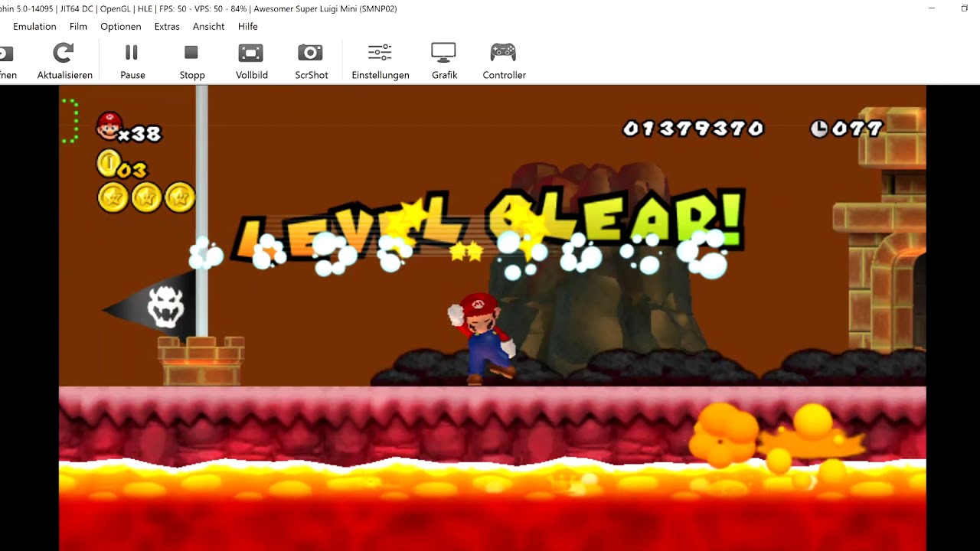This screenshot has width=980, height=551.
Task: Click the window title bar text
Action: (198, 8)
